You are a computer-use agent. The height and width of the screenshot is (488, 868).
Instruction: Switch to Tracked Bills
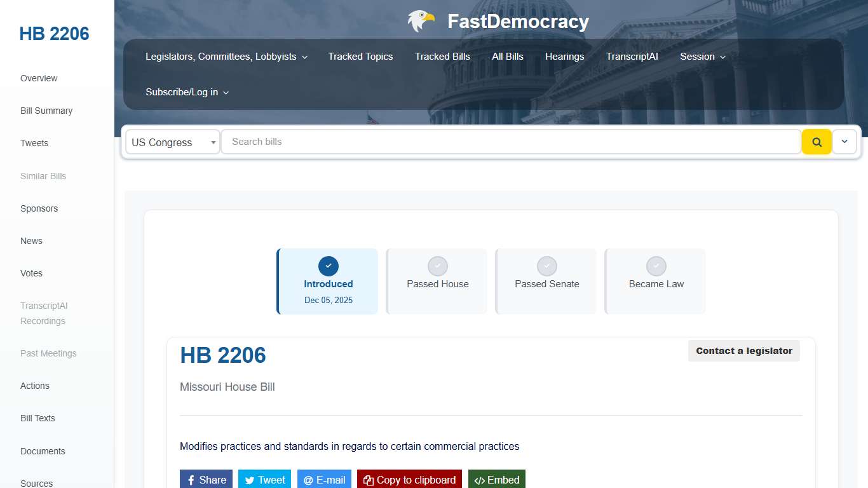442,57
